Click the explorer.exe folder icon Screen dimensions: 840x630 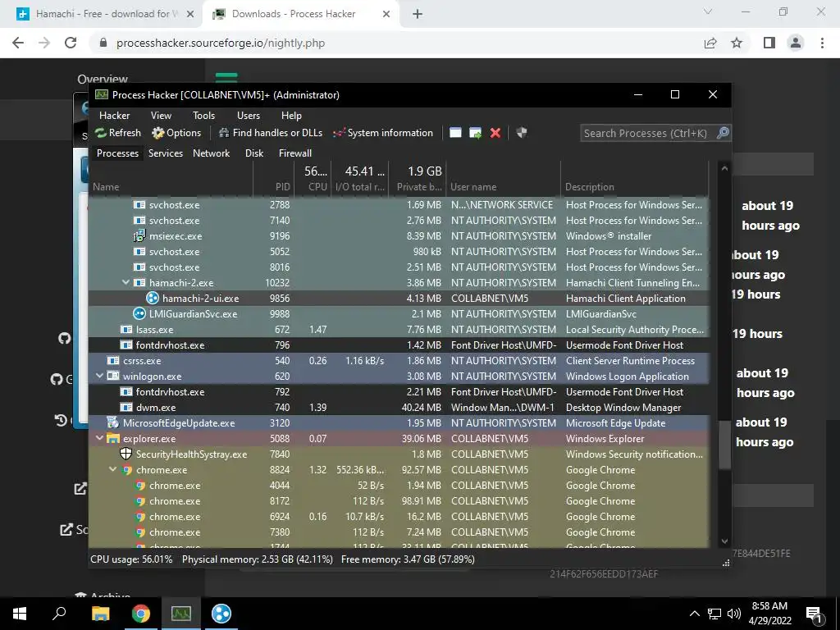[112, 438]
